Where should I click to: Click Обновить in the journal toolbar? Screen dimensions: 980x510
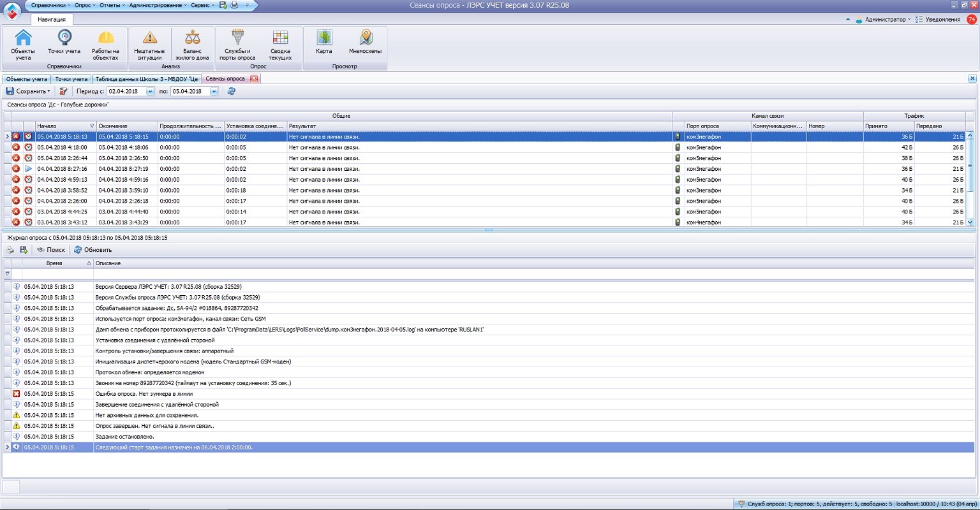tap(93, 250)
